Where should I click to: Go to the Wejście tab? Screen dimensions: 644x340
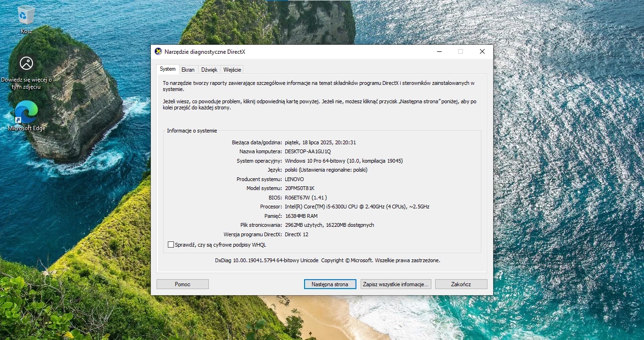click(x=232, y=70)
